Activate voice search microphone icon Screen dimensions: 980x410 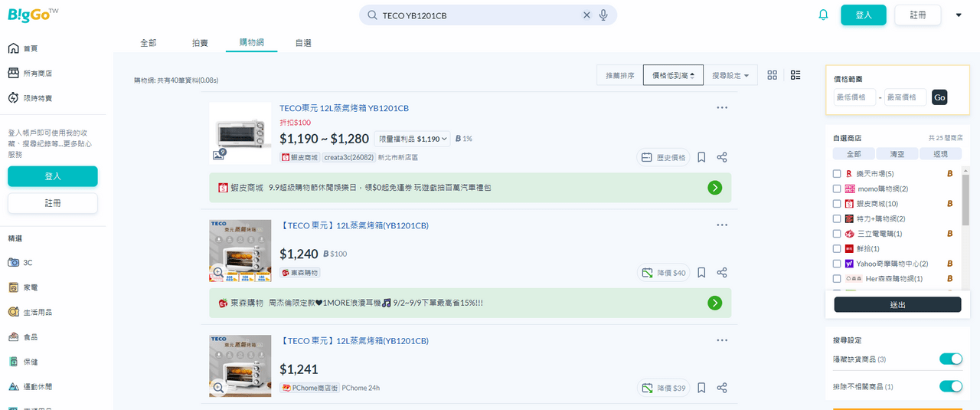pyautogui.click(x=603, y=15)
